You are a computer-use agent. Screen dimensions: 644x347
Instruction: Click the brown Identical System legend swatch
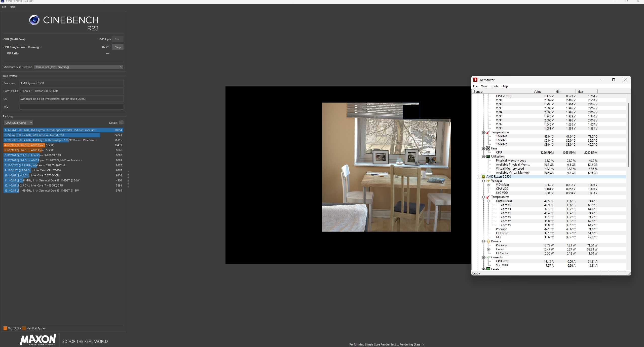click(24, 328)
